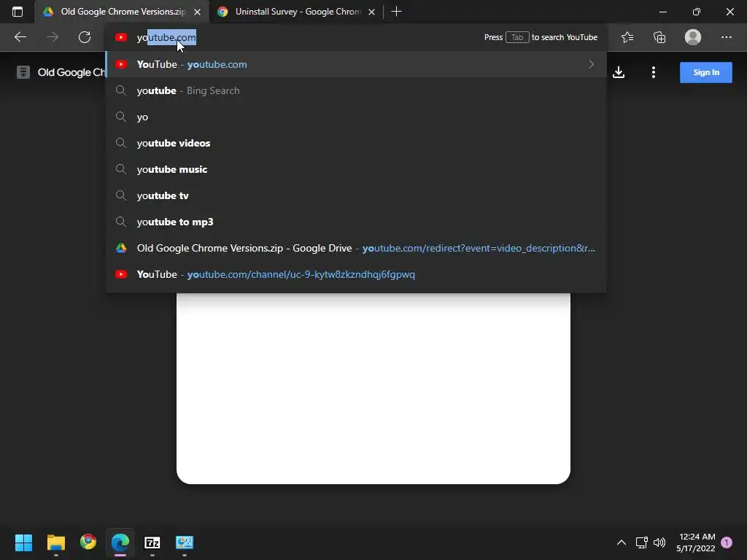Launch Google Chrome from taskbar
Image resolution: width=747 pixels, height=560 pixels.
pos(88,542)
